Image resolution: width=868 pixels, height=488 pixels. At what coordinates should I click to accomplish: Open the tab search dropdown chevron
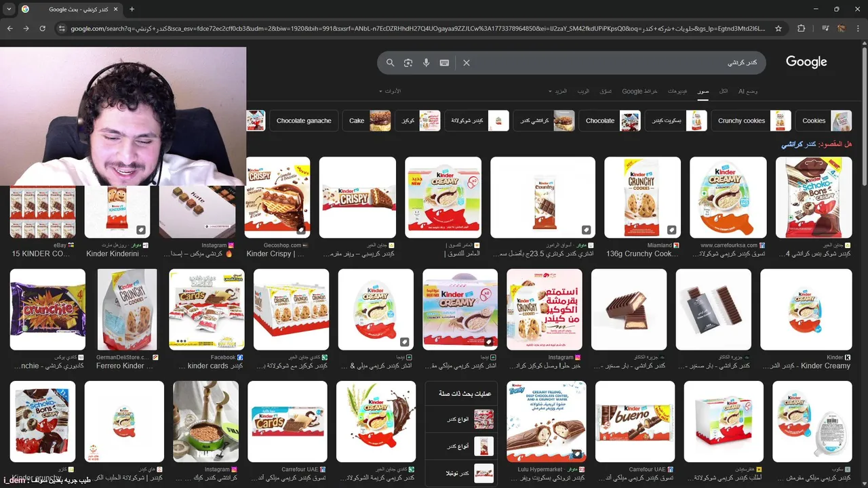pos(9,9)
